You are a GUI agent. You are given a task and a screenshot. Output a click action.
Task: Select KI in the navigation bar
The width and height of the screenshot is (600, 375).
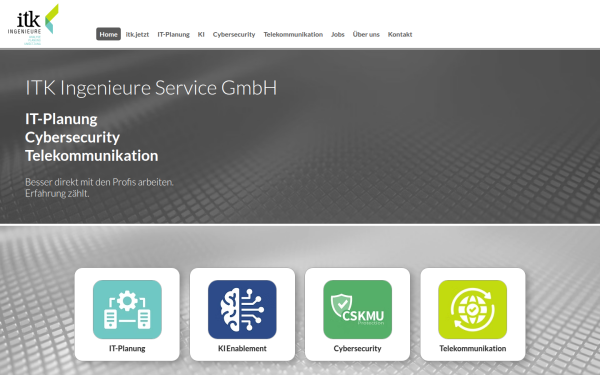(201, 34)
